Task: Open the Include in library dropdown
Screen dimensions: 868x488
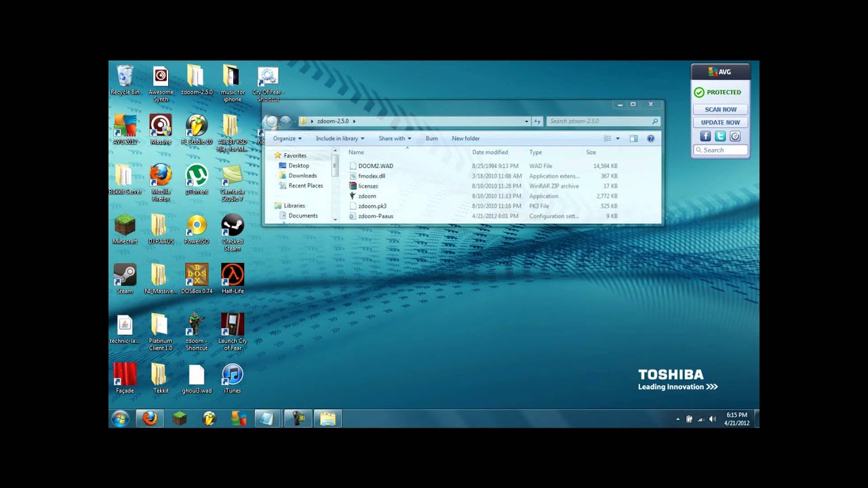Action: point(340,138)
